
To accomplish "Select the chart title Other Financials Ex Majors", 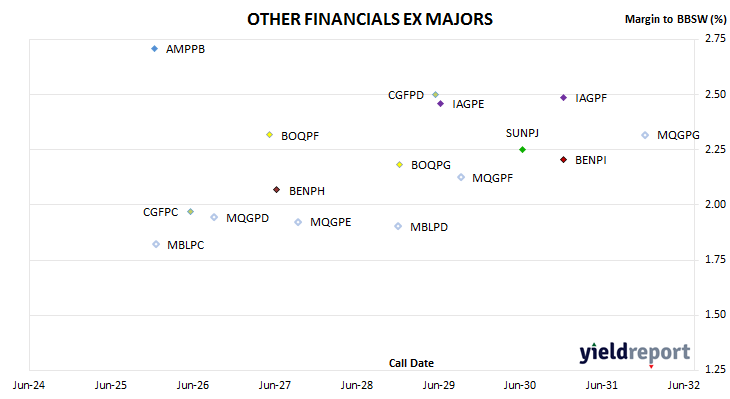I will pos(370,19).
